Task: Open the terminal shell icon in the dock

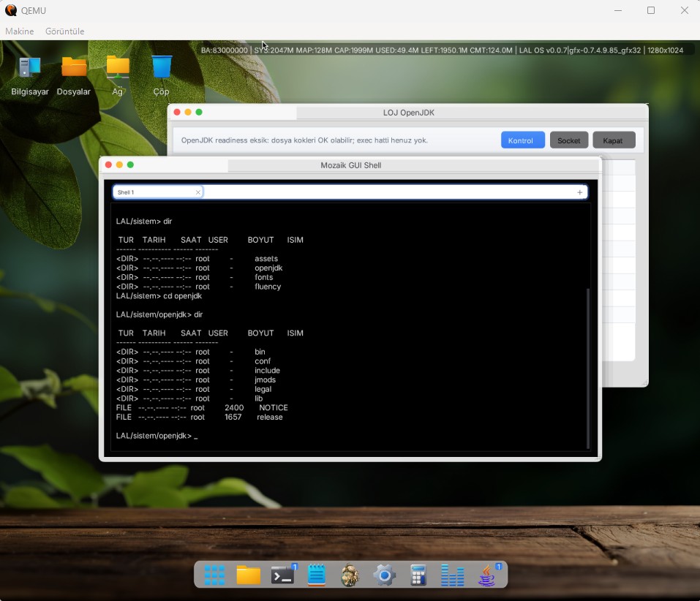Action: [x=282, y=575]
